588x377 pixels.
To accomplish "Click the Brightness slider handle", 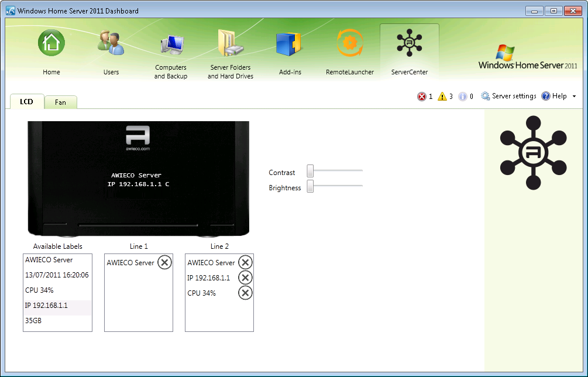I will coord(310,186).
